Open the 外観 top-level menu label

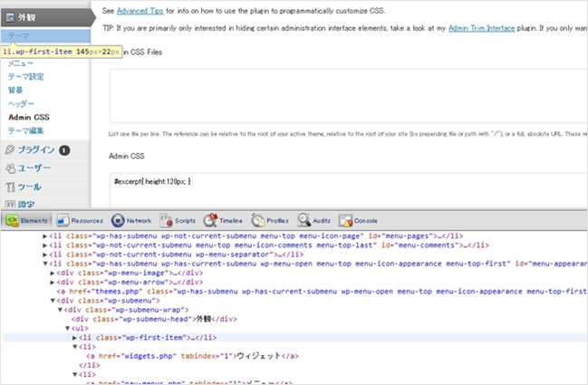tap(26, 17)
